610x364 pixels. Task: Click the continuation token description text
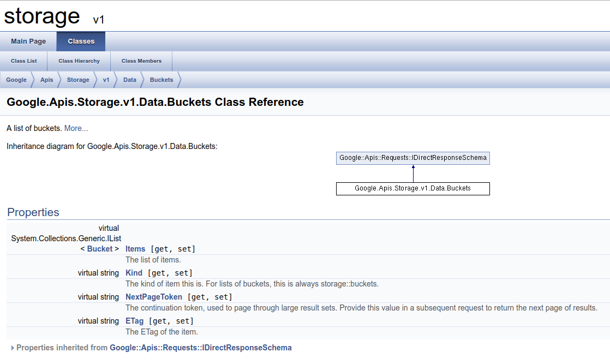click(x=361, y=308)
